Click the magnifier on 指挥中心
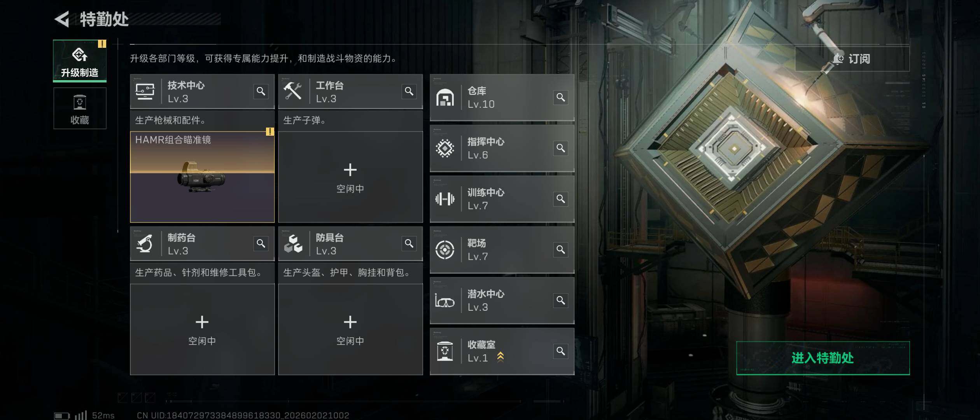The height and width of the screenshot is (420, 980). tap(561, 148)
